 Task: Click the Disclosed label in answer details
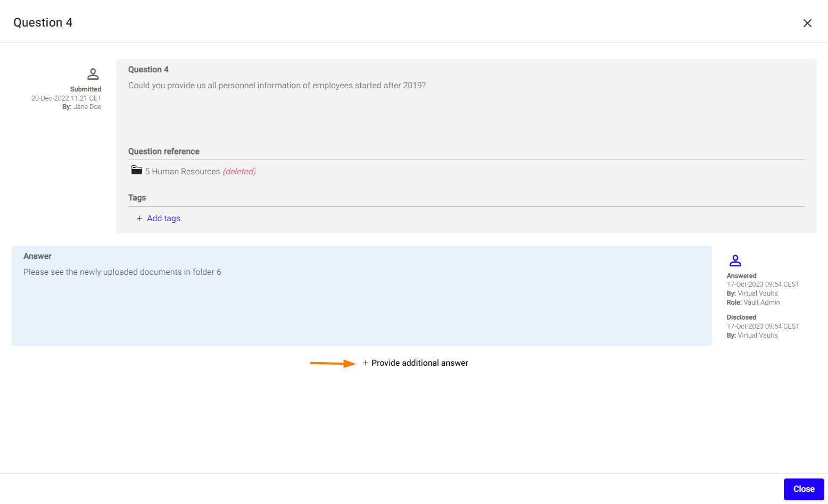point(741,317)
